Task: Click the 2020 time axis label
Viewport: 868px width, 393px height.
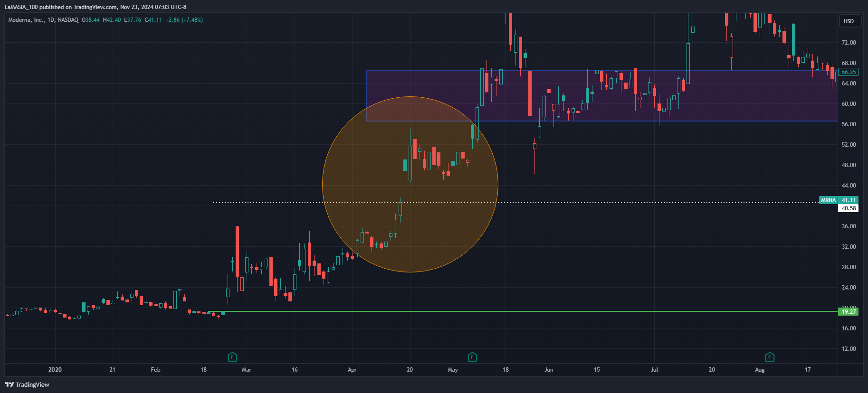Action: 55,370
